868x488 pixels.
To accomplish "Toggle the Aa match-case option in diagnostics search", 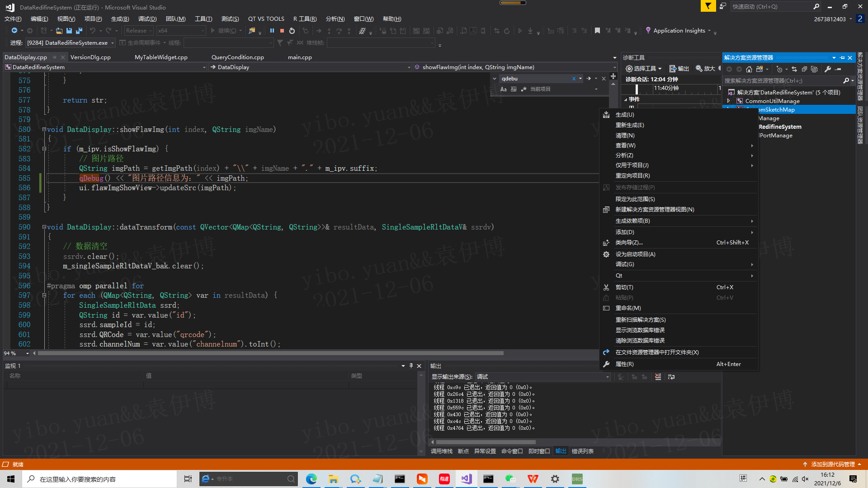I will 504,89.
